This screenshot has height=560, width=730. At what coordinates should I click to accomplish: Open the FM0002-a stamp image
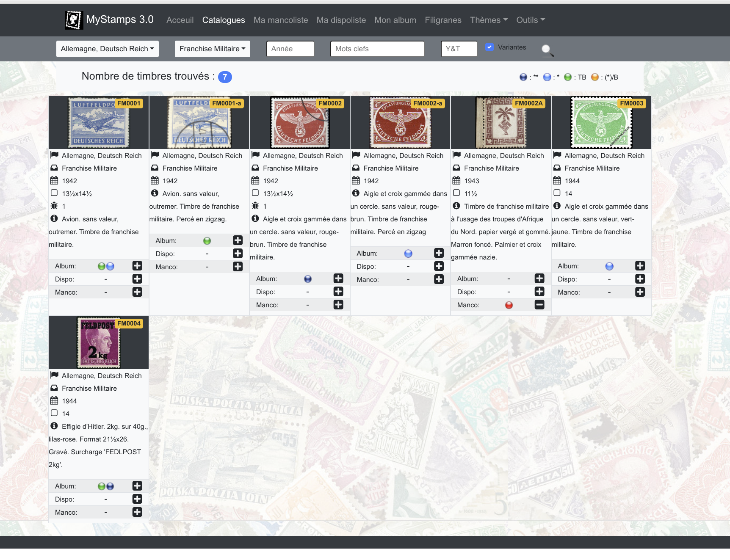point(401,123)
